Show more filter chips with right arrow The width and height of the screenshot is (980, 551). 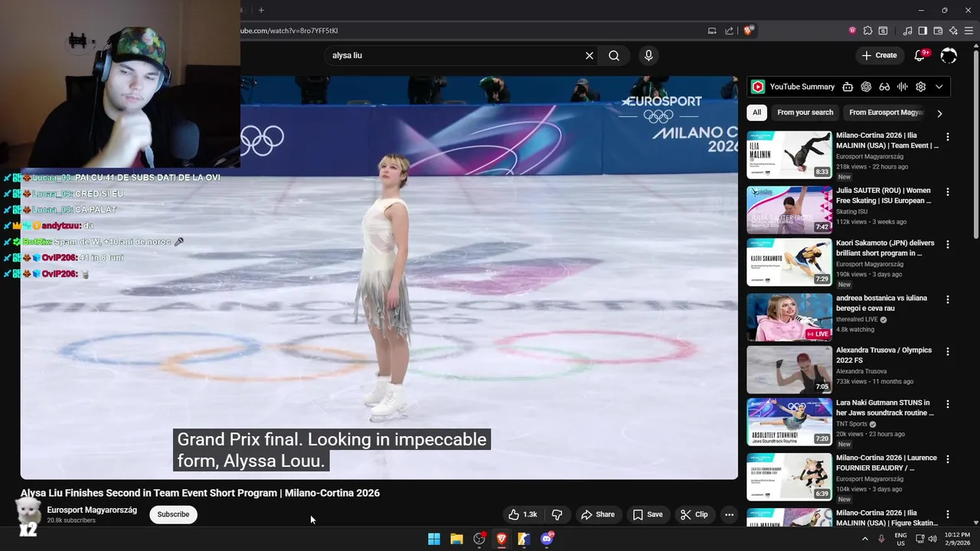939,113
